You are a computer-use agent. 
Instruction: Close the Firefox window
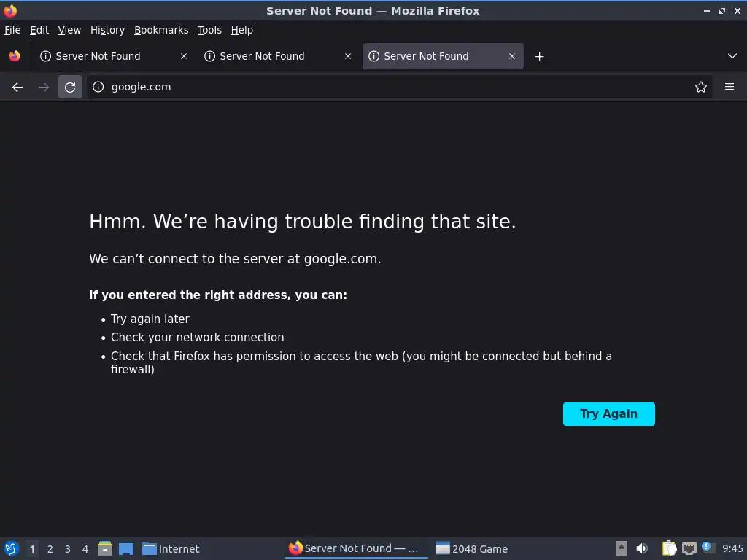738,10
